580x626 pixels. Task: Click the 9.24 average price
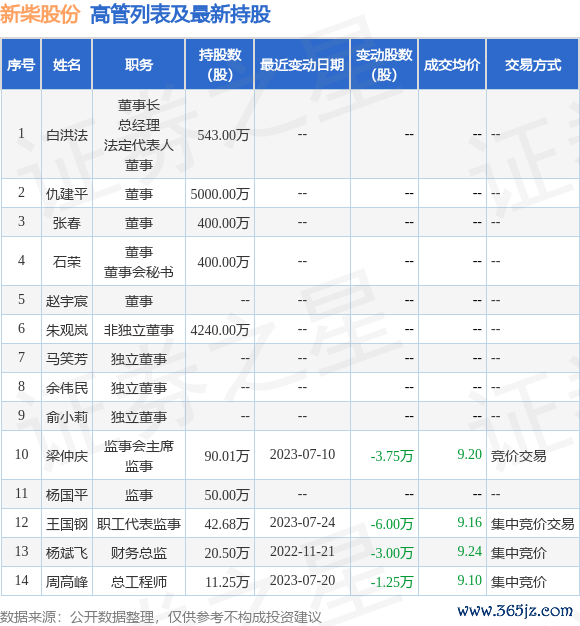(x=469, y=552)
